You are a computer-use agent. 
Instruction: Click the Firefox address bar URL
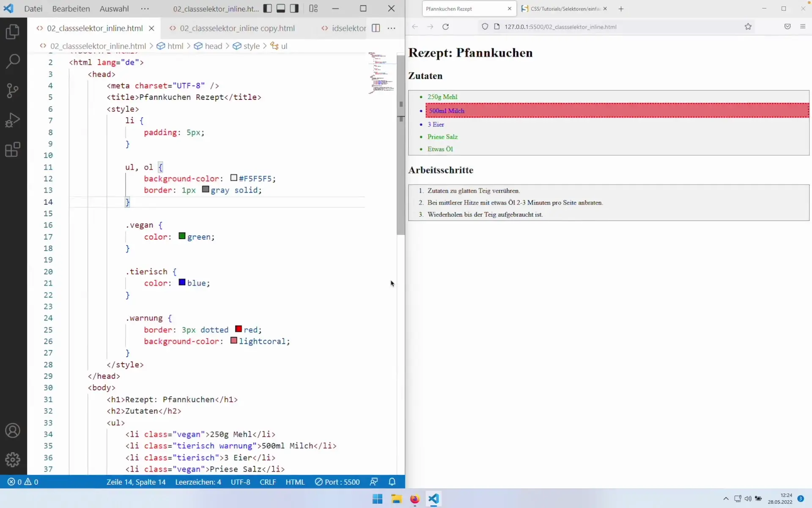[560, 27]
